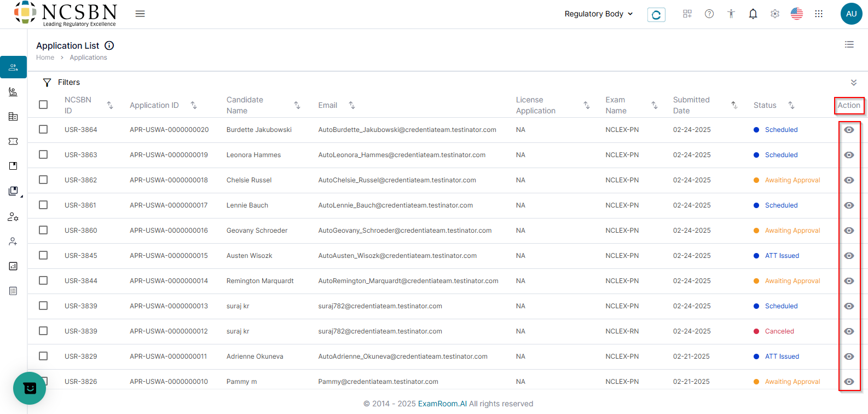Image resolution: width=868 pixels, height=414 pixels.
Task: Open the apps grid icon
Action: [819, 14]
